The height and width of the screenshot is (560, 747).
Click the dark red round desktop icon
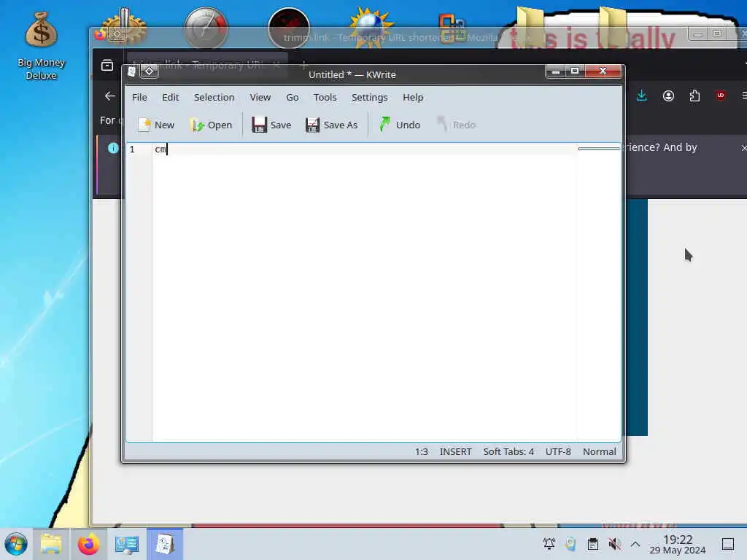click(289, 28)
